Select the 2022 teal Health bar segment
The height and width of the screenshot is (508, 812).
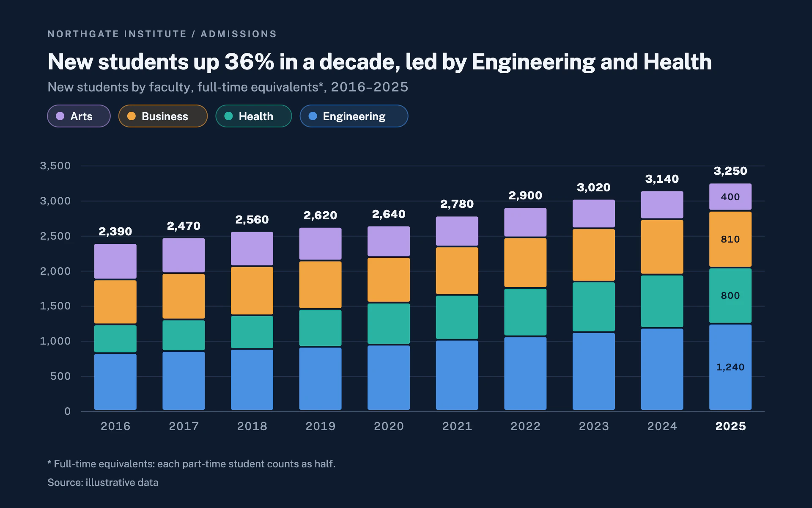(x=525, y=312)
